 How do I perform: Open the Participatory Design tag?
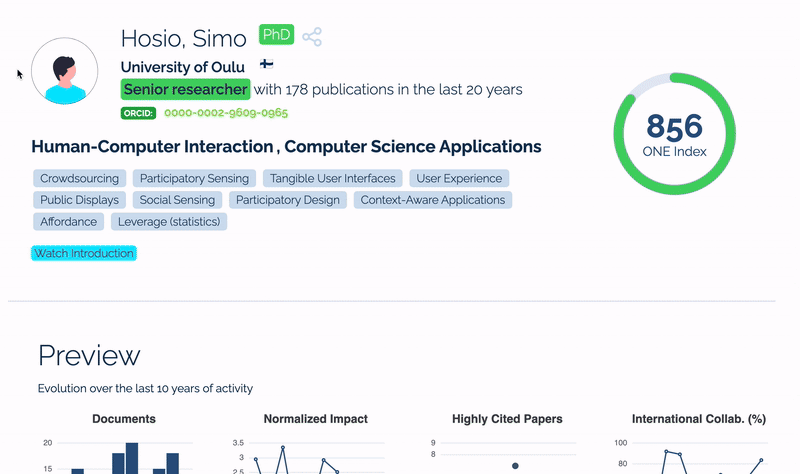(x=288, y=200)
